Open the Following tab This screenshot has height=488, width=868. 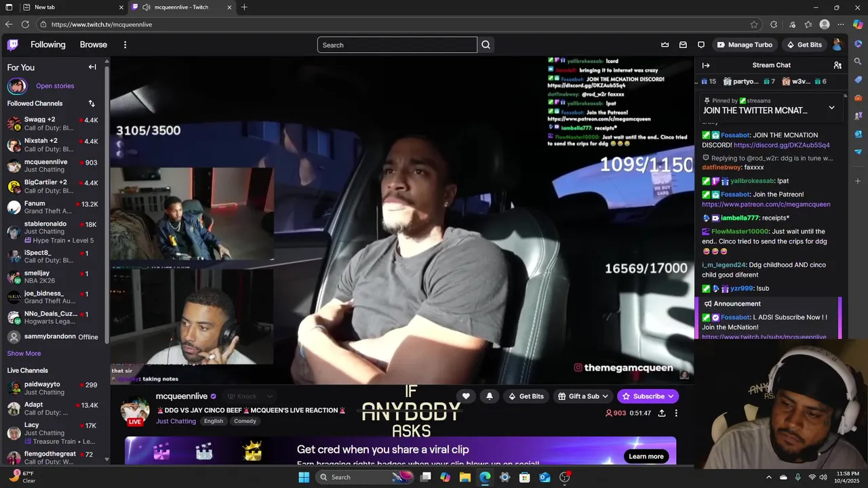click(48, 45)
